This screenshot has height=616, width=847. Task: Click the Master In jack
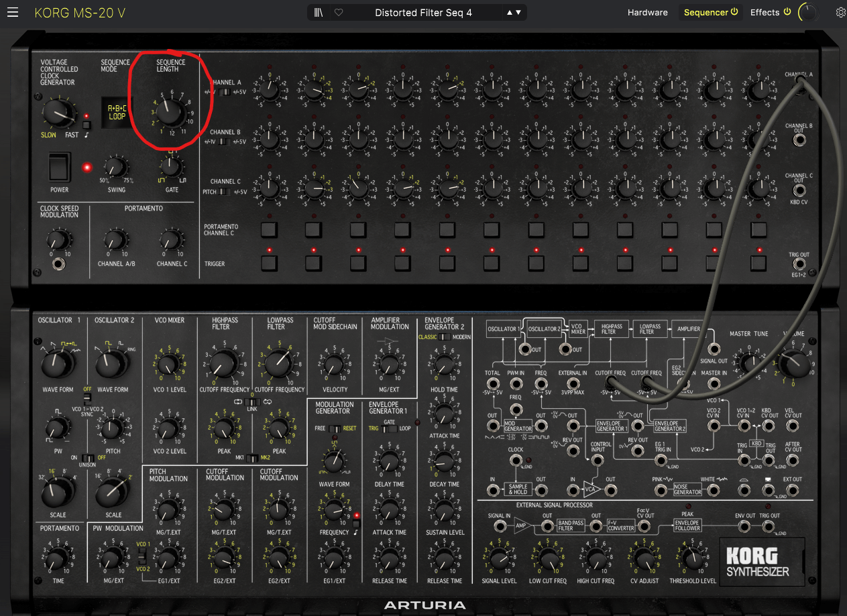(x=714, y=385)
